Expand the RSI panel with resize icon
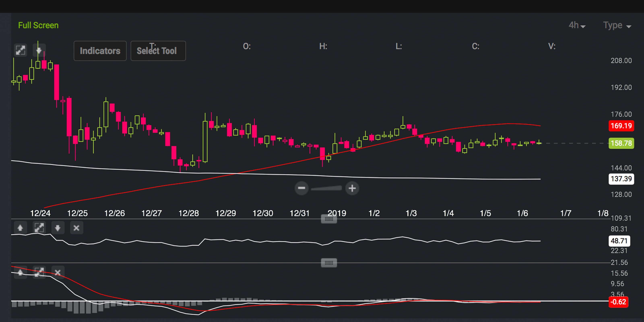 click(39, 228)
